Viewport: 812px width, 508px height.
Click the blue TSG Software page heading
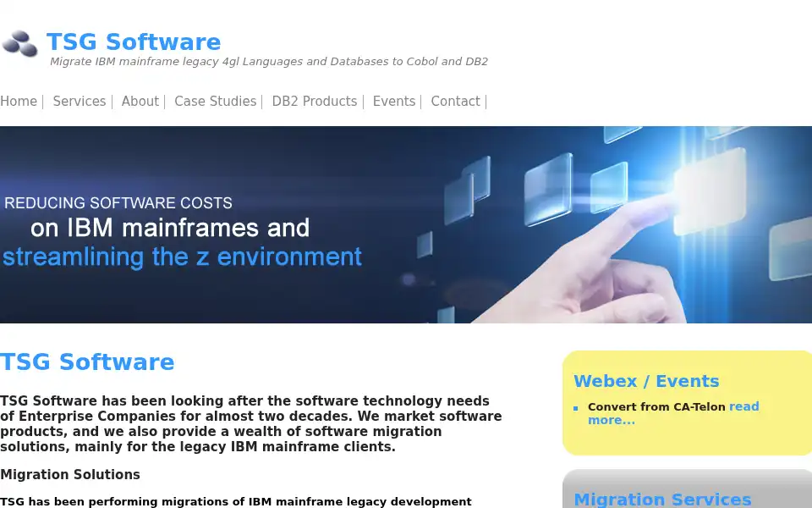pyautogui.click(x=87, y=362)
